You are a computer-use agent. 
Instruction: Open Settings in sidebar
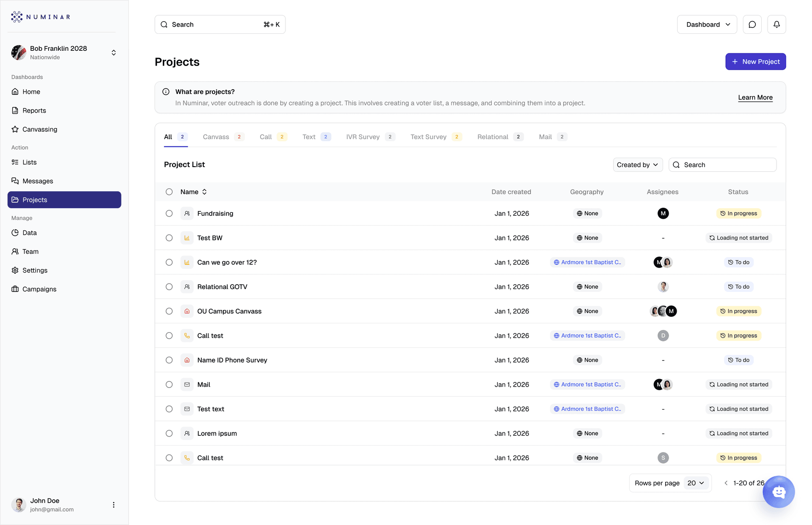[x=64, y=270]
